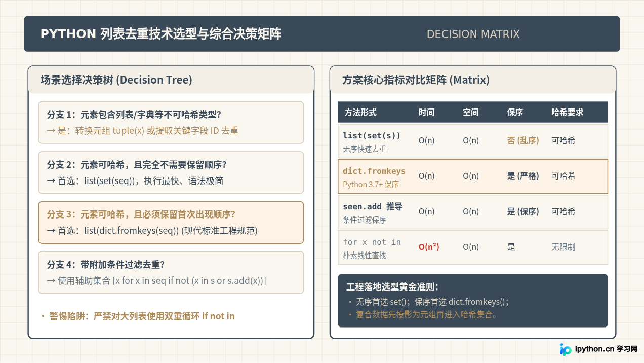Click the title "PYTHON 列表去重技术选型与综合决策矩阵"
Screen dimensions: 644x363
[x=161, y=34]
